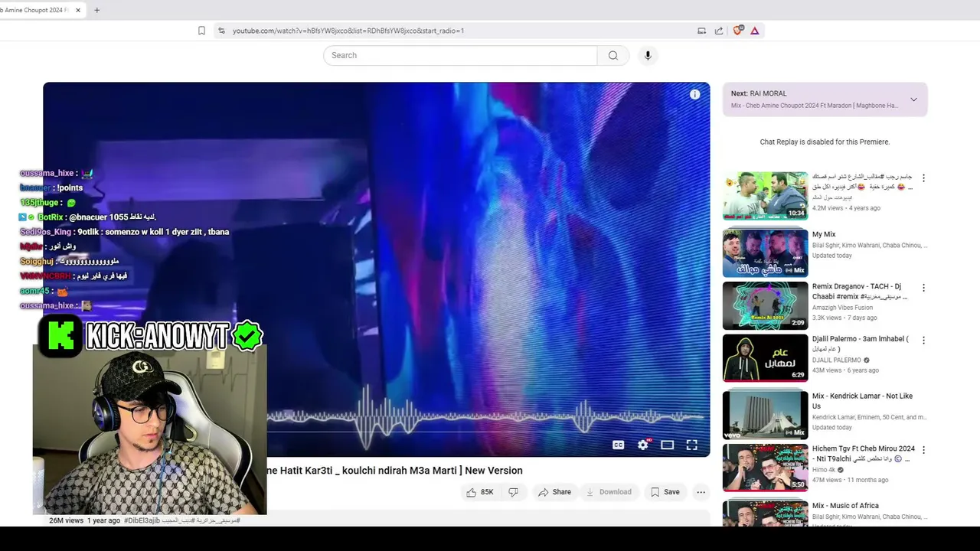980x551 pixels.
Task: Click BotRix chat message in overlay
Action: [x=88, y=217]
